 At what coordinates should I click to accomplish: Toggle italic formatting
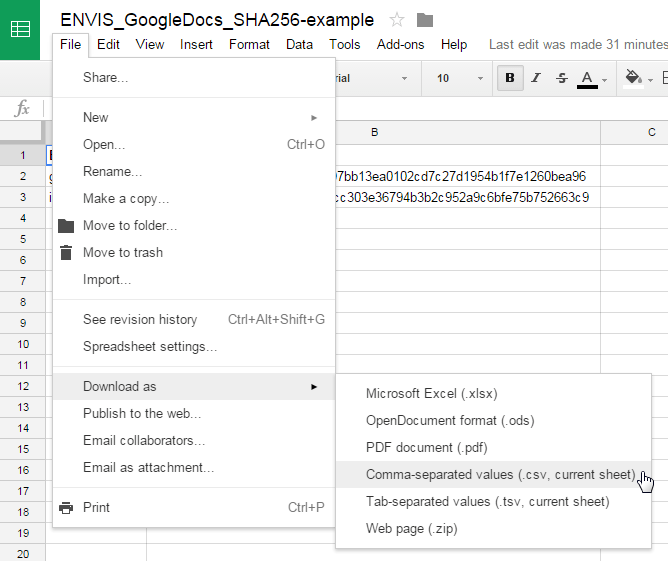[536, 78]
